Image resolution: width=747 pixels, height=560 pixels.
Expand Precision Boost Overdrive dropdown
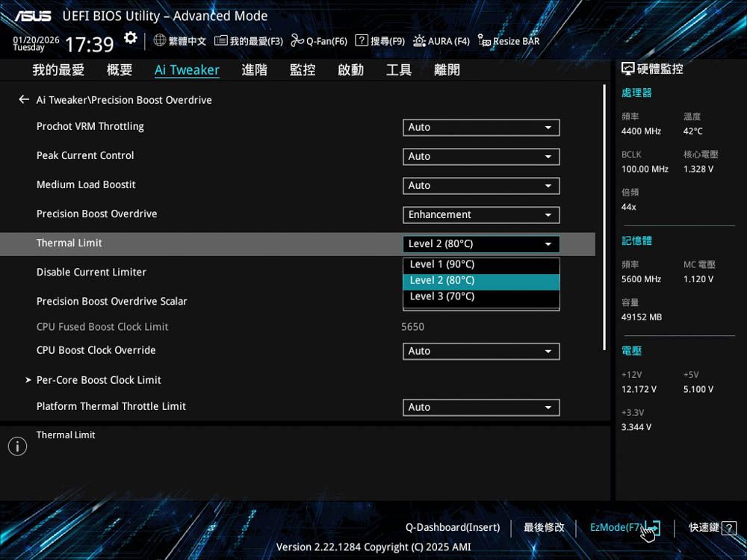pos(480,215)
